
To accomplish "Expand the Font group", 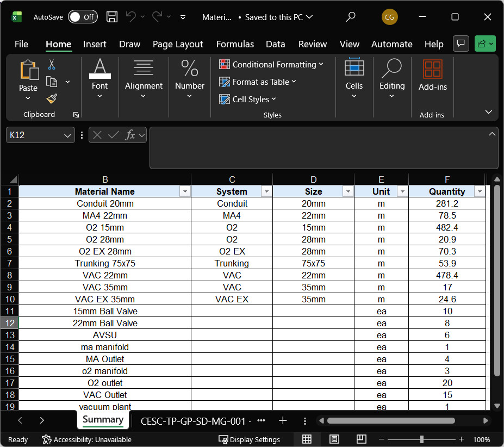I will (99, 78).
